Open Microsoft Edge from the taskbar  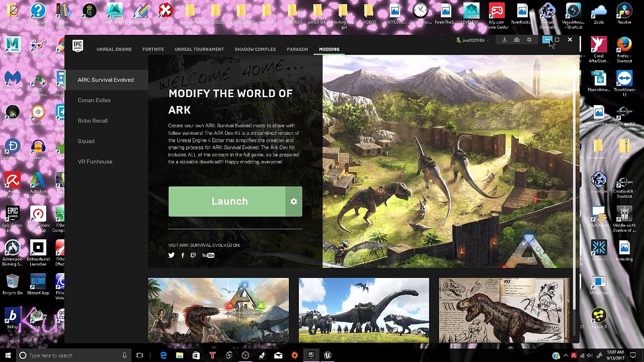(164, 355)
